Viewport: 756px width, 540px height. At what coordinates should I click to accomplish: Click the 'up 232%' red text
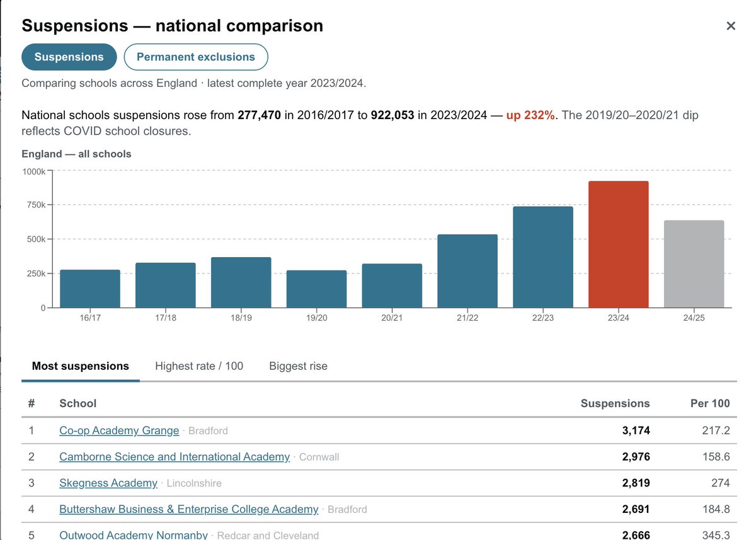click(531, 115)
